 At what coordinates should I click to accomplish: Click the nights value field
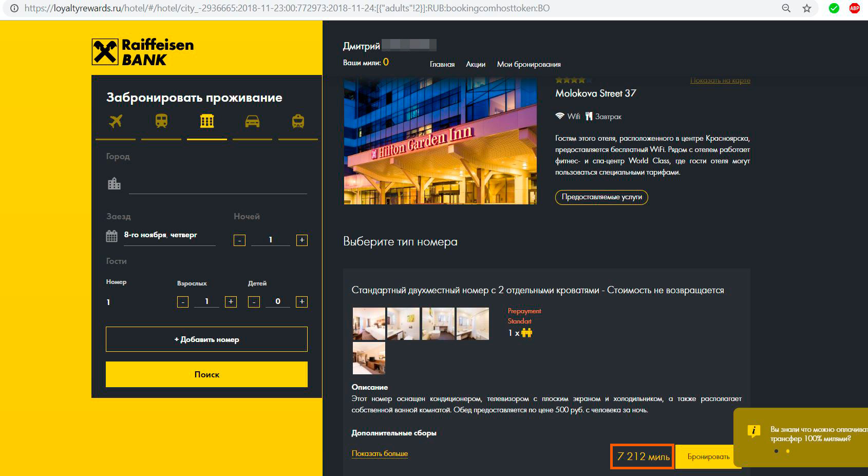(x=271, y=240)
